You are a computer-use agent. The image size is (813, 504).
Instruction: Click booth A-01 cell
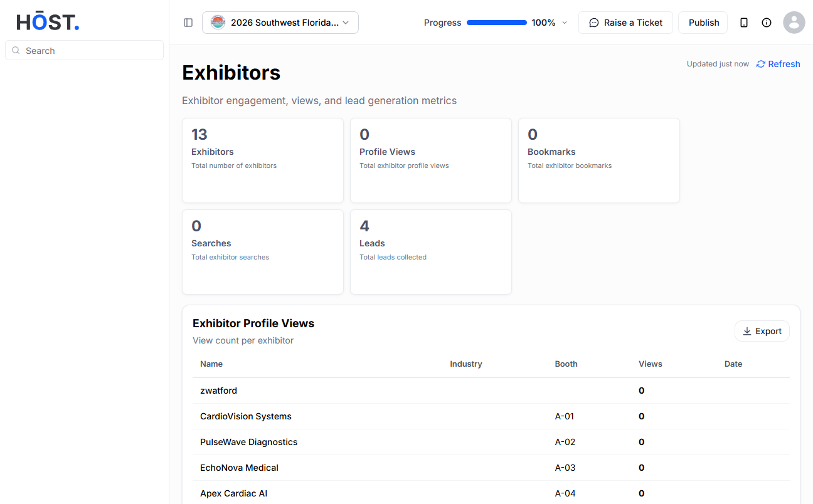click(x=565, y=416)
